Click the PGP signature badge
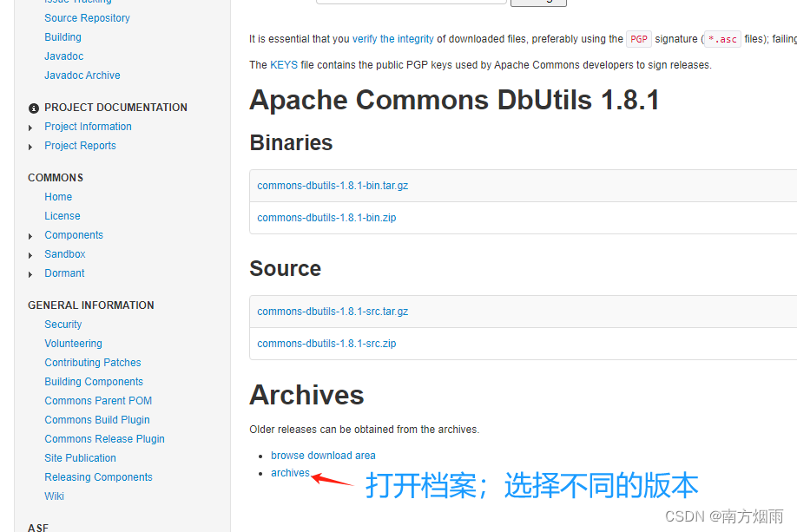Image resolution: width=797 pixels, height=532 pixels. tap(638, 38)
